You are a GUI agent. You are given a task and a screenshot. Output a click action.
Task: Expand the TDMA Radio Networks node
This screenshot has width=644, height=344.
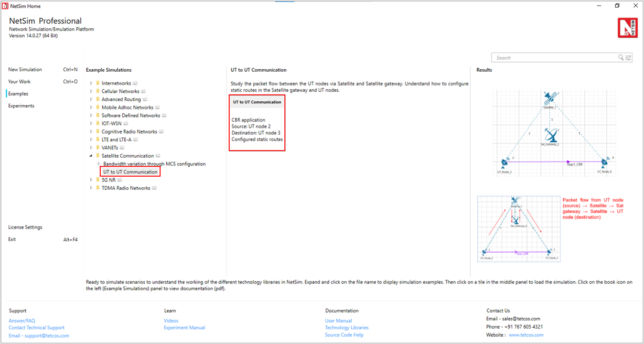(x=91, y=188)
